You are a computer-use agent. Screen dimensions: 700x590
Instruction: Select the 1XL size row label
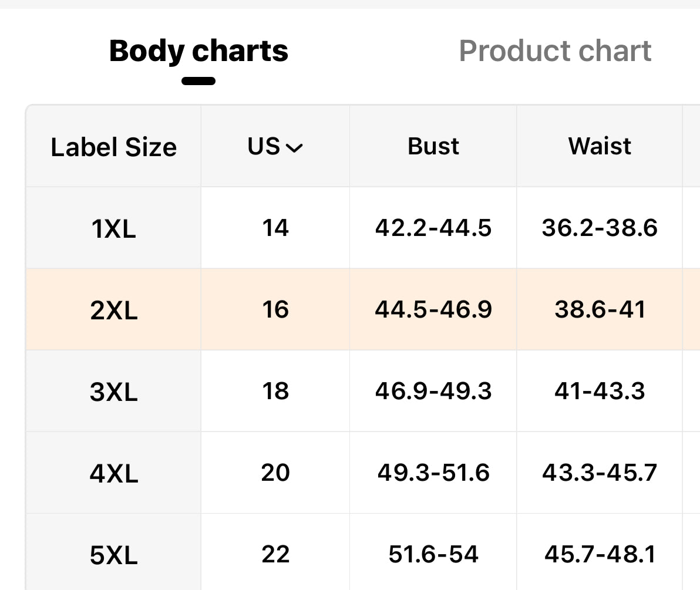point(113,228)
